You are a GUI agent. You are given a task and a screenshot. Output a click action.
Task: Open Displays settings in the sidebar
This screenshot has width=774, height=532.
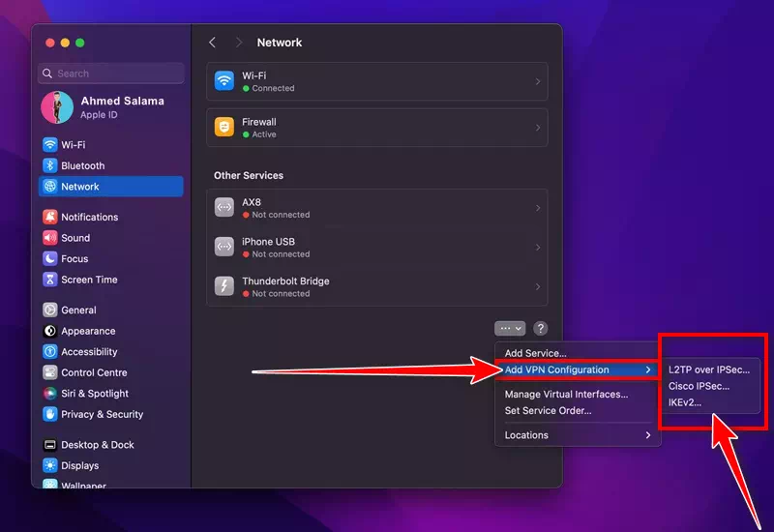[x=110, y=465]
